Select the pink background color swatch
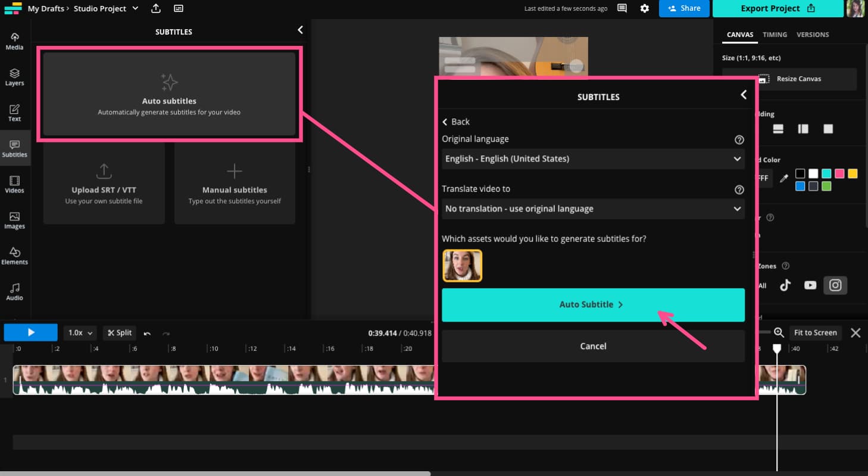Image resolution: width=868 pixels, height=476 pixels. 839,173
